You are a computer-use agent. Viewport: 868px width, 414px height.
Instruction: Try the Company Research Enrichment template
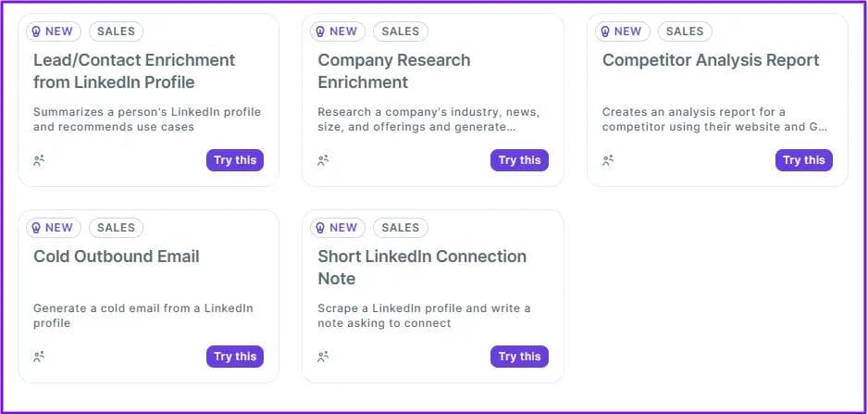click(519, 160)
